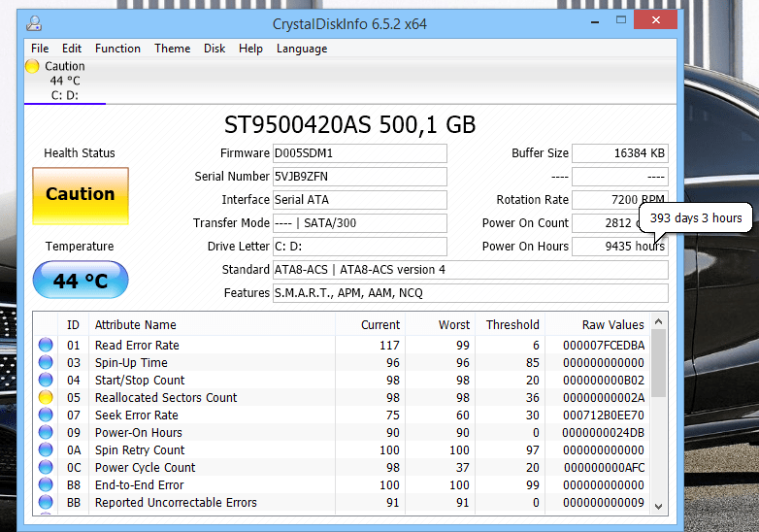Click the blue status icon for Start/Stop Count
The height and width of the screenshot is (532, 759).
point(46,380)
